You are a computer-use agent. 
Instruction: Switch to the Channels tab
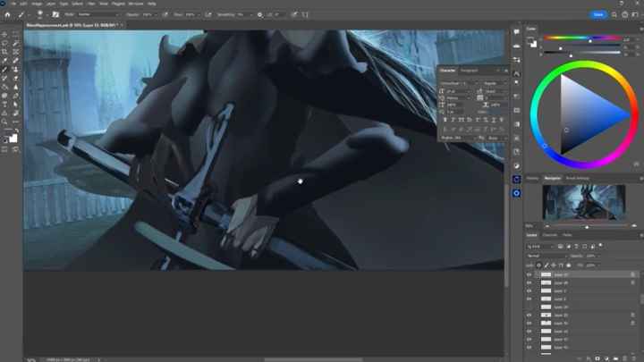(x=549, y=235)
